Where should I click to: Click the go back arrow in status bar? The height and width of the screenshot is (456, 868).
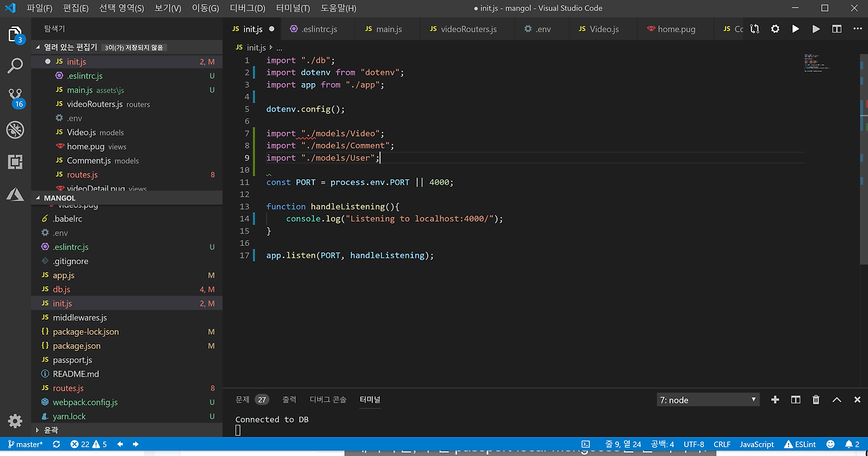[120, 444]
